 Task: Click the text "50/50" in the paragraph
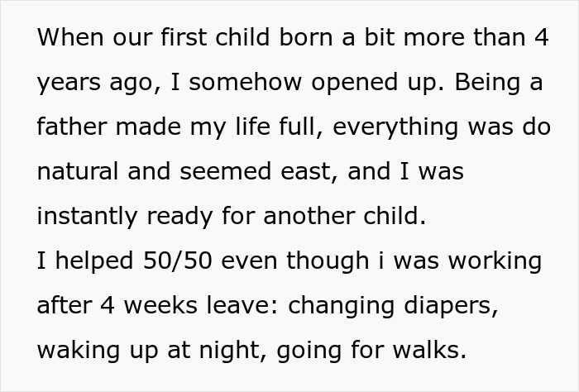tap(178, 261)
